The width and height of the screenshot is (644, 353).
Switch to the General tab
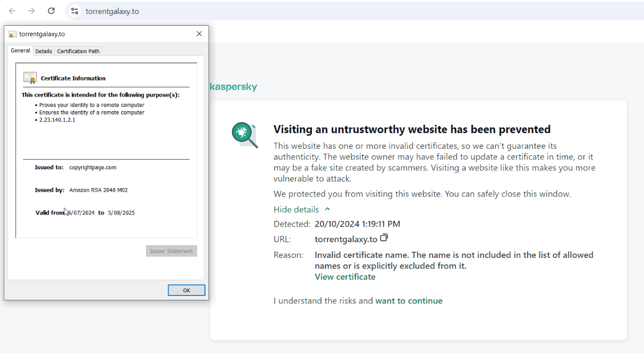tap(20, 51)
